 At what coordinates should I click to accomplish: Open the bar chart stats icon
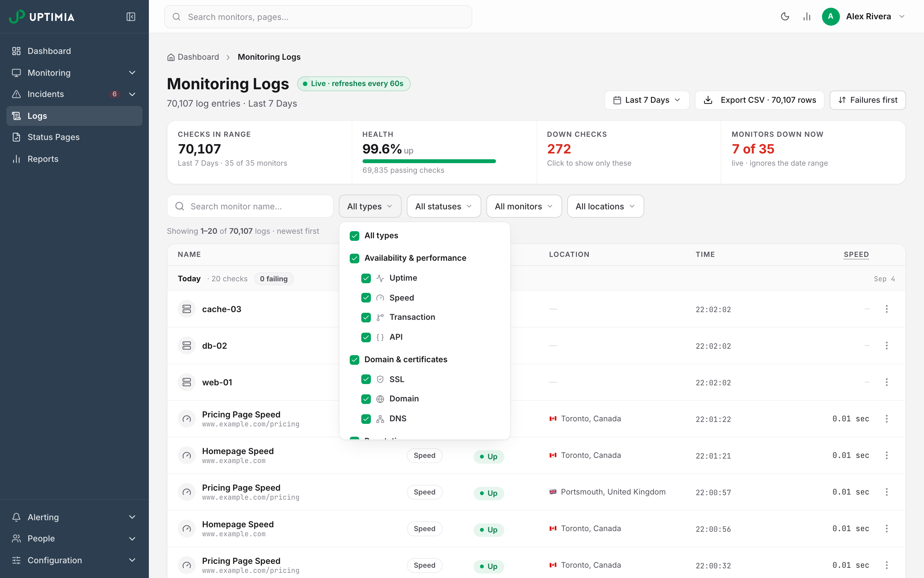pos(806,16)
